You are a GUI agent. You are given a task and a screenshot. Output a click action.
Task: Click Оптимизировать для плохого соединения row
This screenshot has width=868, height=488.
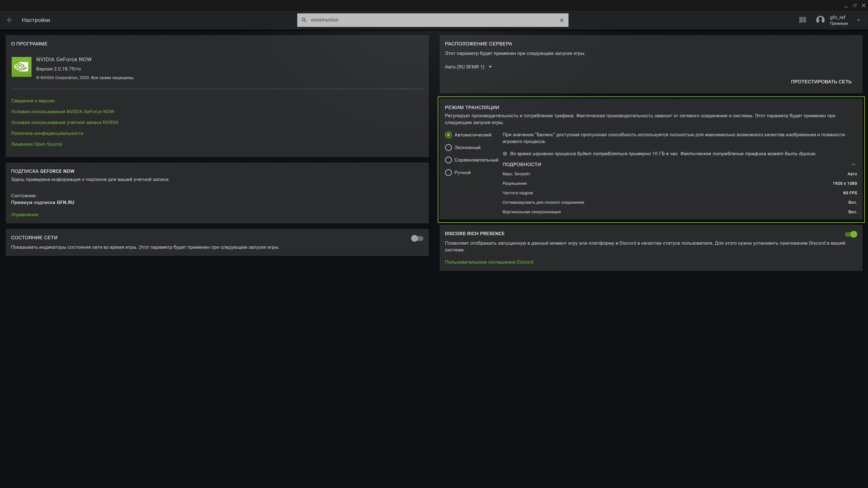point(680,202)
